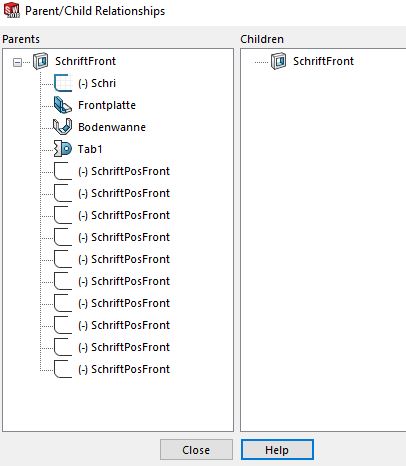Select SchriftFront root label in Parents
This screenshot has height=466, width=406.
(85, 61)
